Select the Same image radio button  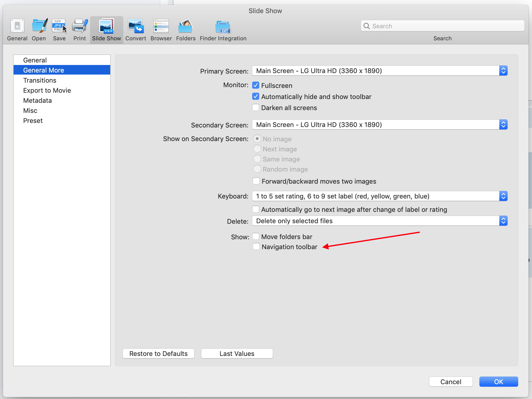257,159
